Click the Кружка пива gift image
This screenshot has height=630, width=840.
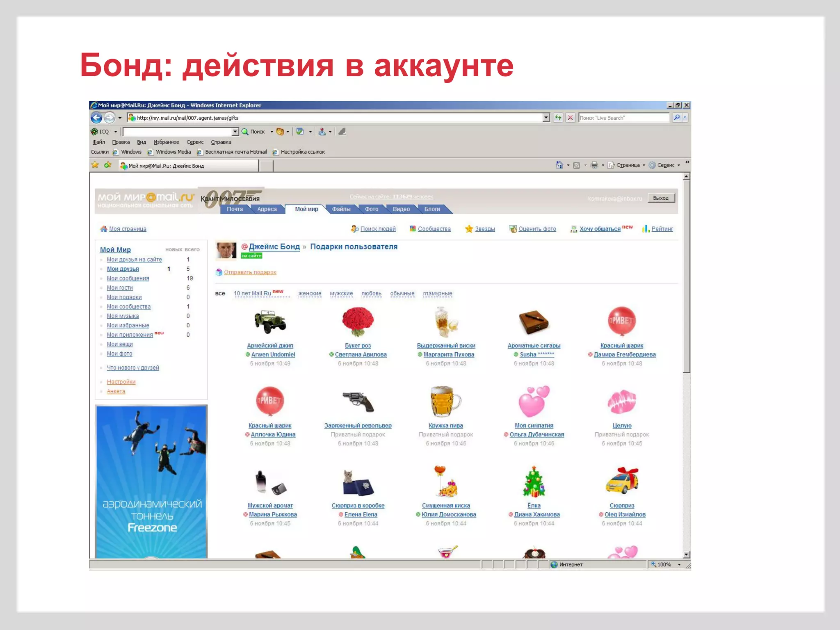(446, 402)
